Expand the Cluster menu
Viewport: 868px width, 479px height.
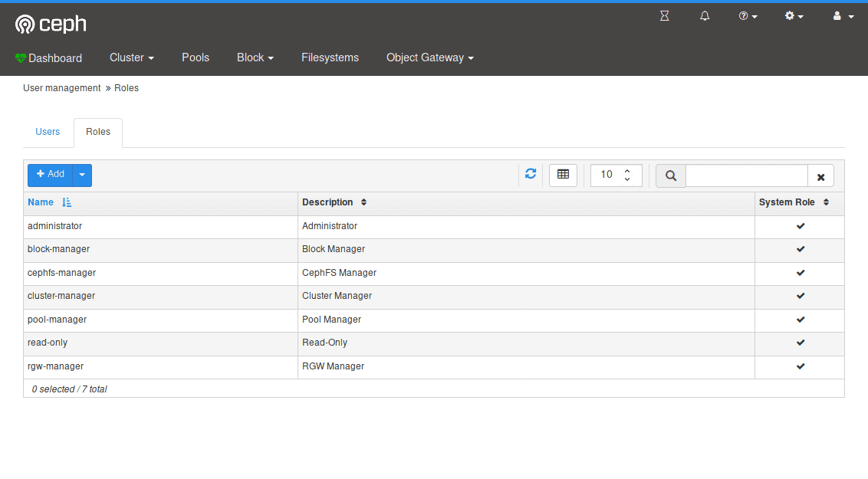click(132, 57)
